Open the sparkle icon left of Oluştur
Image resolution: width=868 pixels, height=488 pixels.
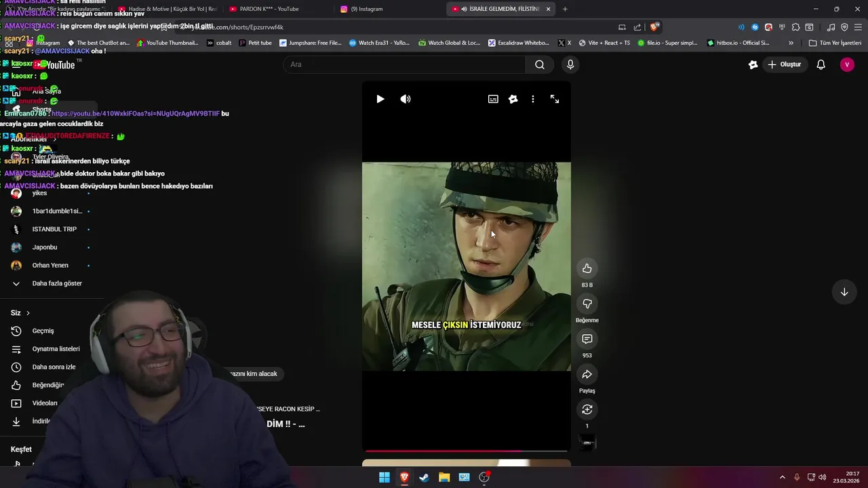(753, 64)
